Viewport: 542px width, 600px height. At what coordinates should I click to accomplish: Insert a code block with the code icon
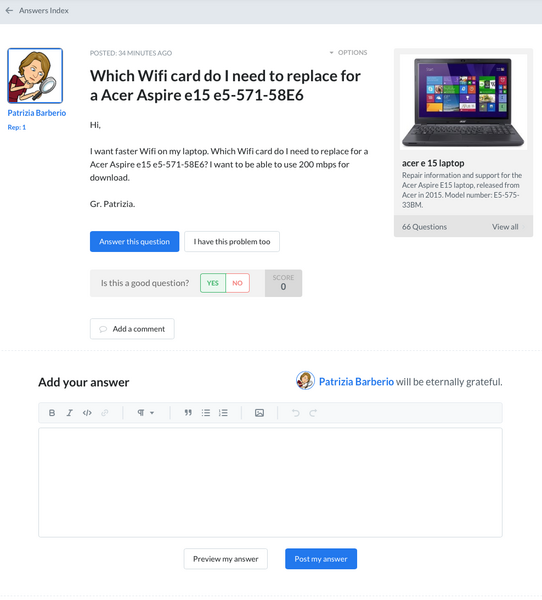(87, 412)
